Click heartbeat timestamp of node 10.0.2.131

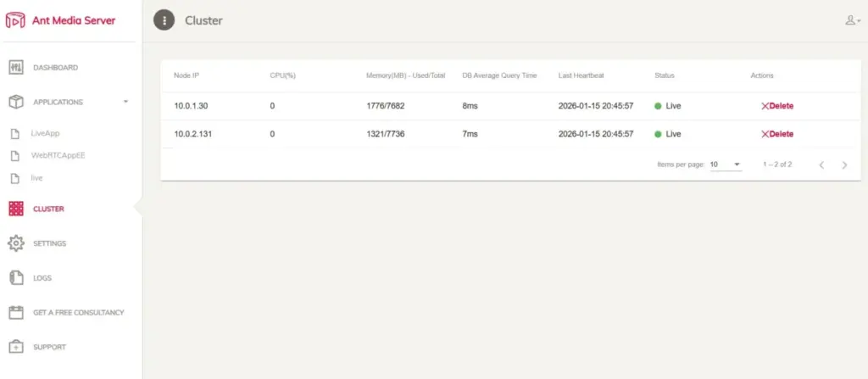[596, 134]
